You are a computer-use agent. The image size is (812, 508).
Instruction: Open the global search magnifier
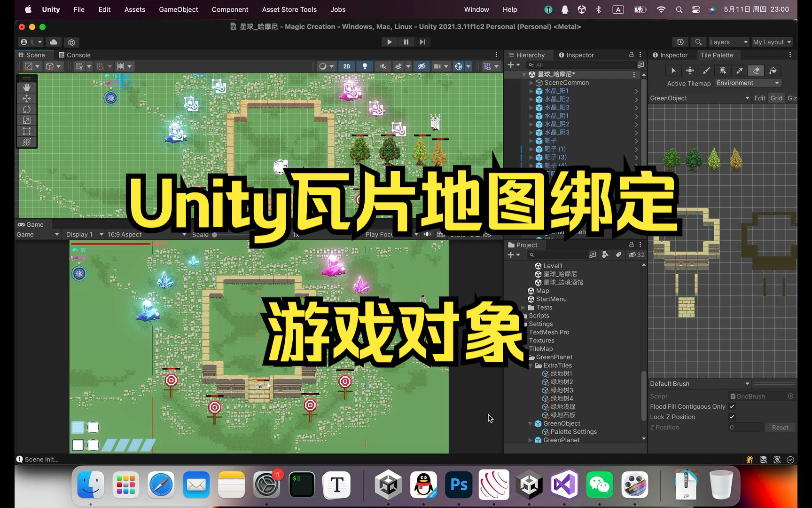click(698, 42)
